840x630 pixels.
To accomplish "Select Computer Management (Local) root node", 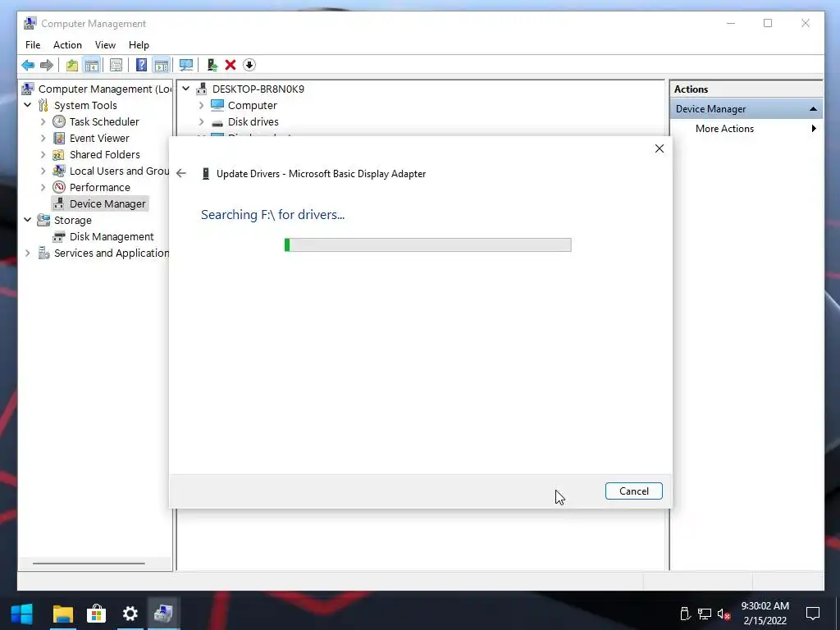I will click(104, 89).
